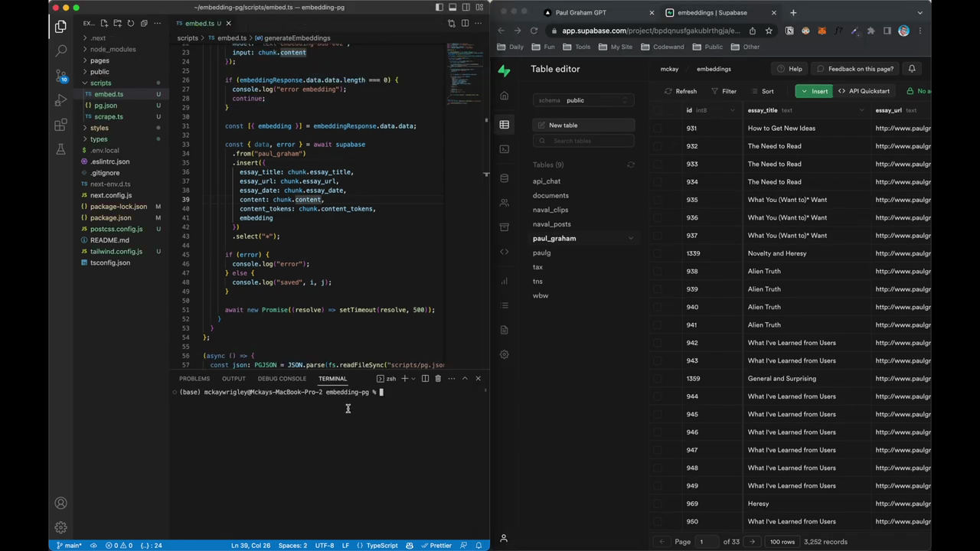Open the Testing flask view
The width and height of the screenshot is (980, 551).
[60, 149]
